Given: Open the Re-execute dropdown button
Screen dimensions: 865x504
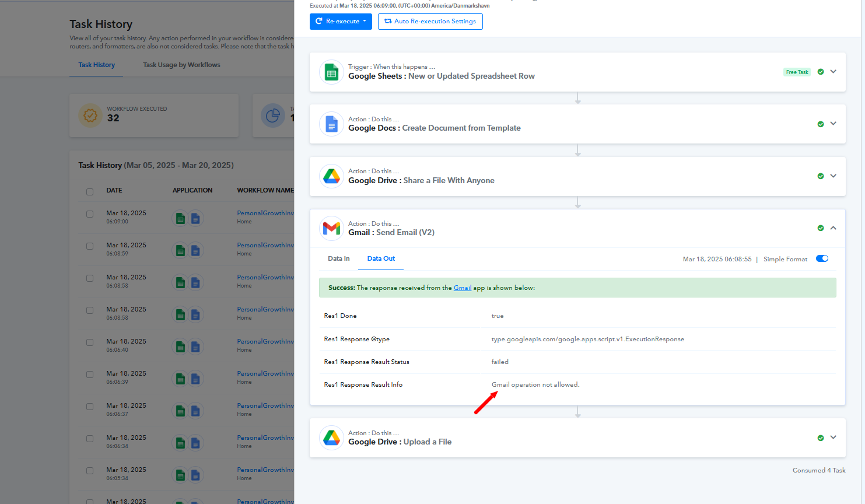Looking at the screenshot, I should click(x=341, y=22).
